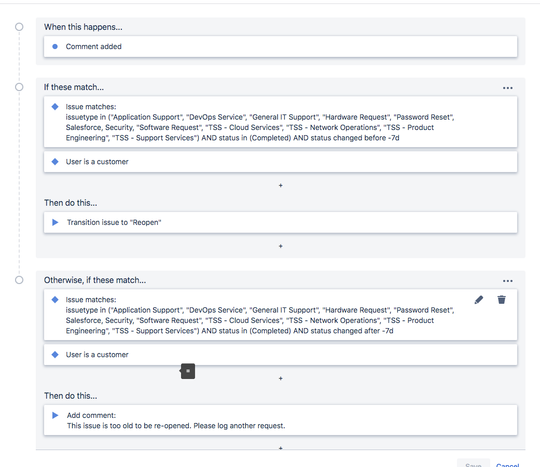Image resolution: width=540 pixels, height=467 pixels.
Task: Add an action below Transition issue to Reopen
Action: [280, 246]
